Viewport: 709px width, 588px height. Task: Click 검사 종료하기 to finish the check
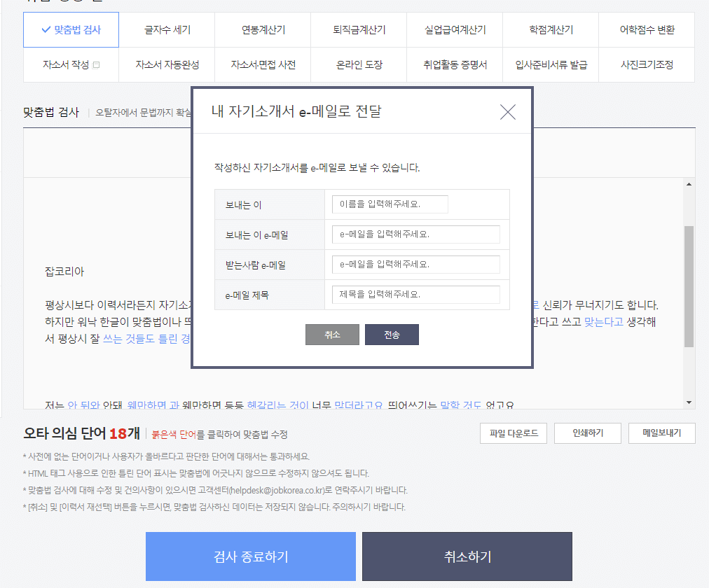250,556
